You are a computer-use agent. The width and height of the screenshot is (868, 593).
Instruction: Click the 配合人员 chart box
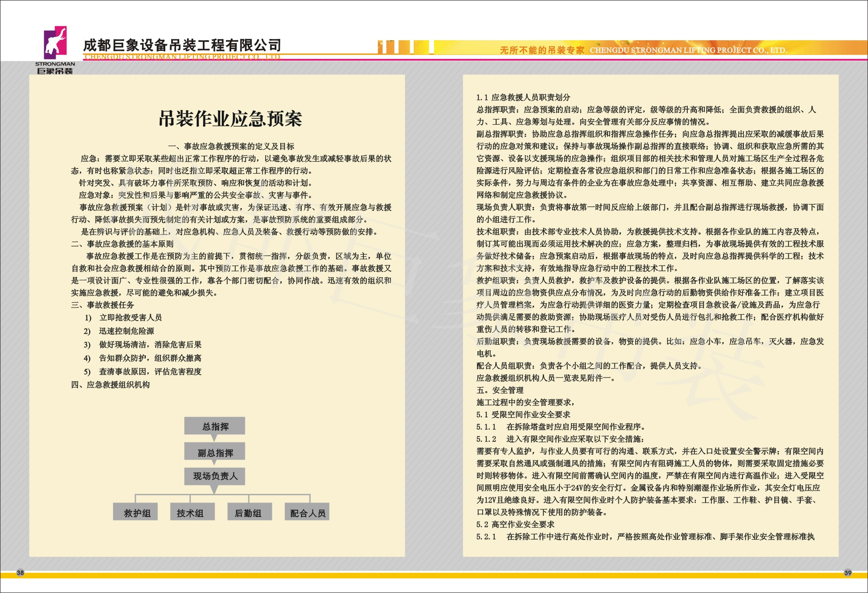(307, 513)
